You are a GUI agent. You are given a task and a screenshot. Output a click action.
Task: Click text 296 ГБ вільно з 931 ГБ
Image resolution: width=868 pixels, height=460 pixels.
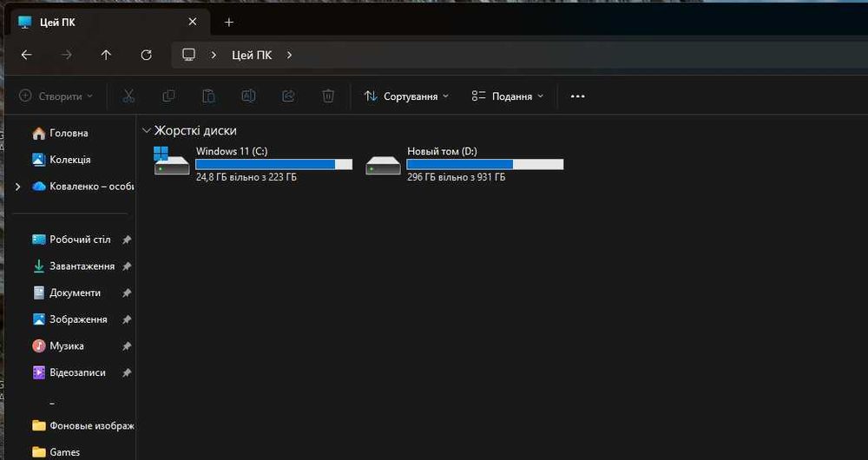click(x=457, y=178)
